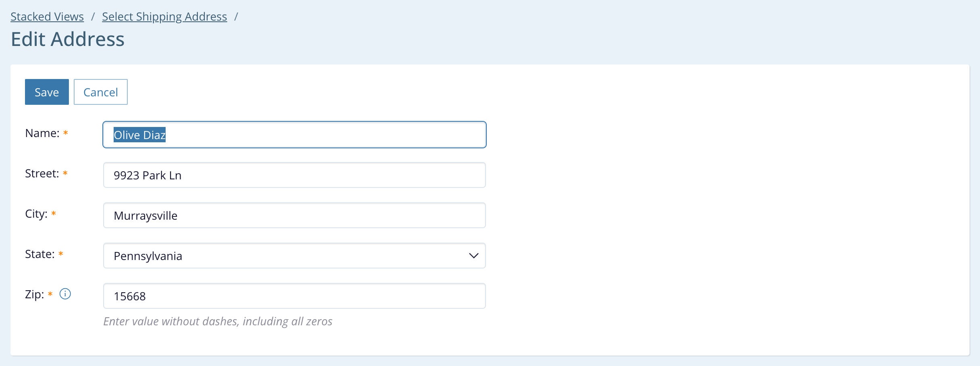The height and width of the screenshot is (366, 980).
Task: Select the City field containing Murraysville
Action: pos(294,215)
